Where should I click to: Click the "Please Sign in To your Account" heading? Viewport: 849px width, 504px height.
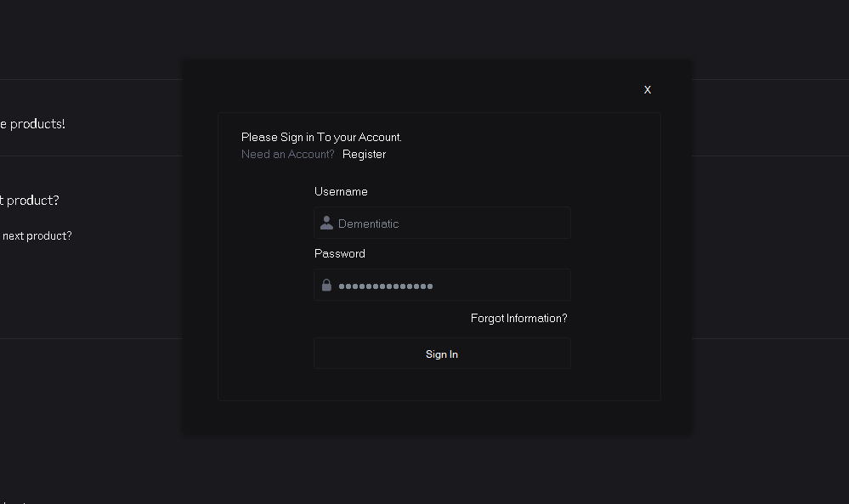pos(321,138)
